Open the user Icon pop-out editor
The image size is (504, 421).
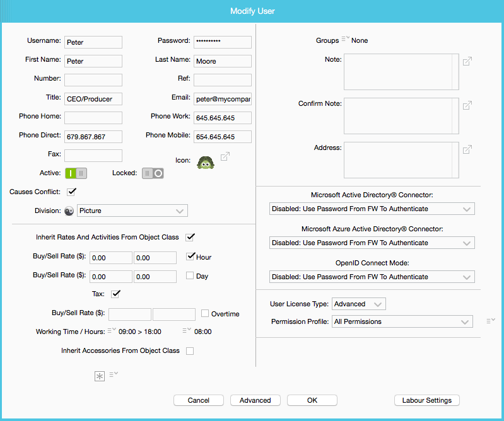click(225, 156)
